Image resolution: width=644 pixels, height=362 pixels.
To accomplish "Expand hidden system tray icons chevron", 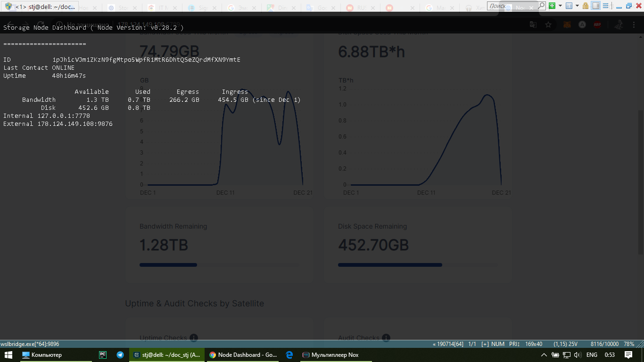I will (544, 355).
